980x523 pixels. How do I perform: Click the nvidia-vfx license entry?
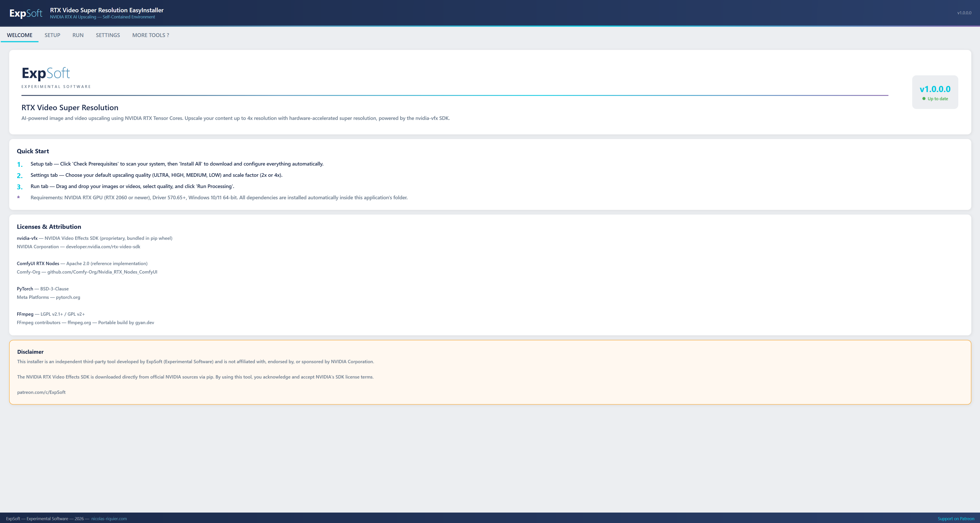(x=94, y=238)
